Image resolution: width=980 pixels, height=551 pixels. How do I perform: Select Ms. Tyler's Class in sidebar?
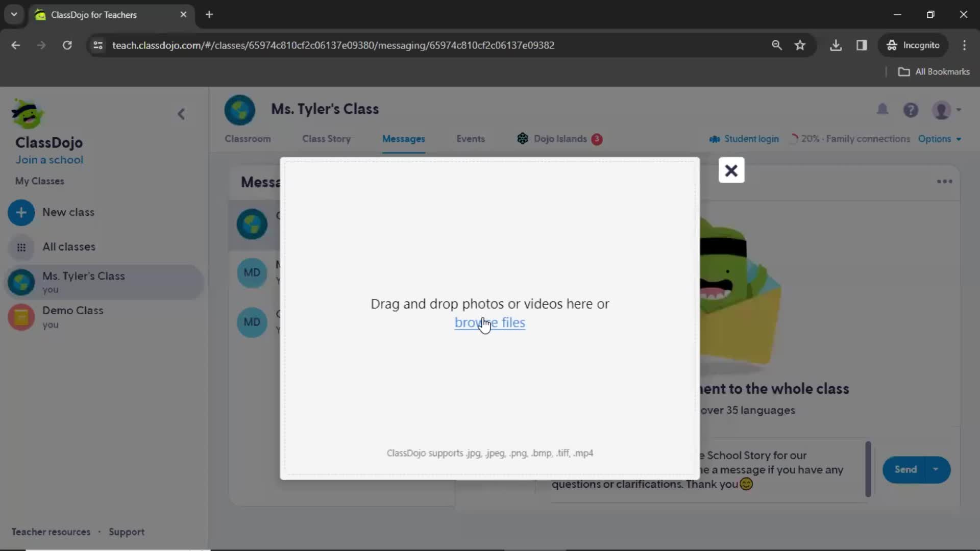104,282
